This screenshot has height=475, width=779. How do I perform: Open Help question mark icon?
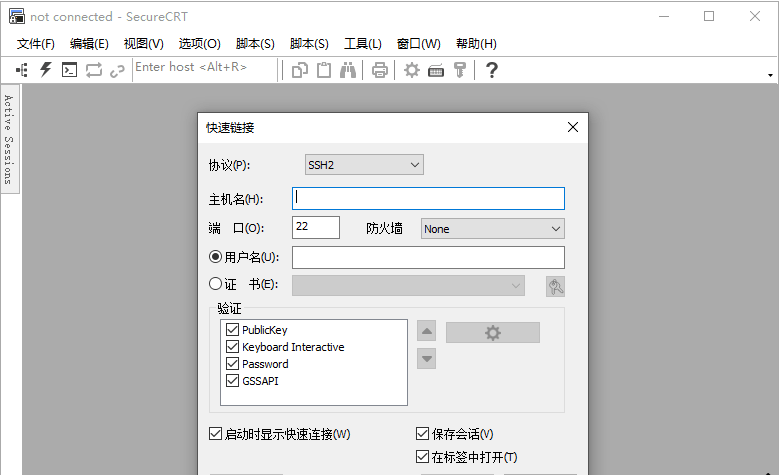[491, 69]
